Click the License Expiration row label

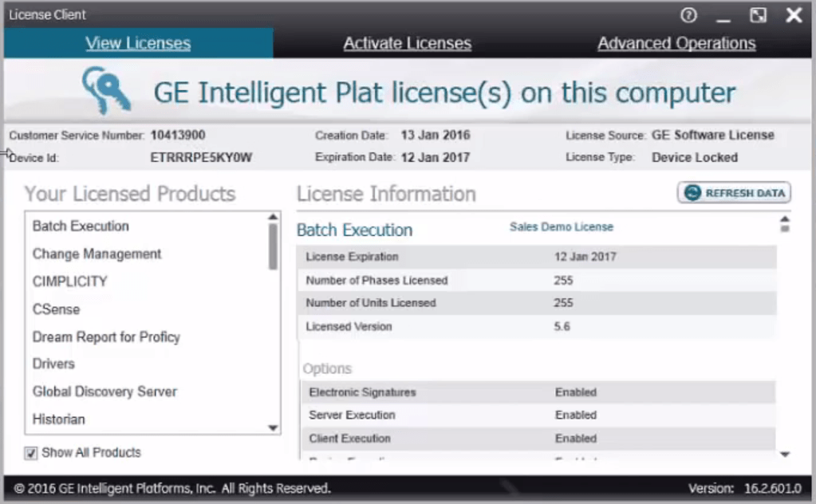[352, 257]
